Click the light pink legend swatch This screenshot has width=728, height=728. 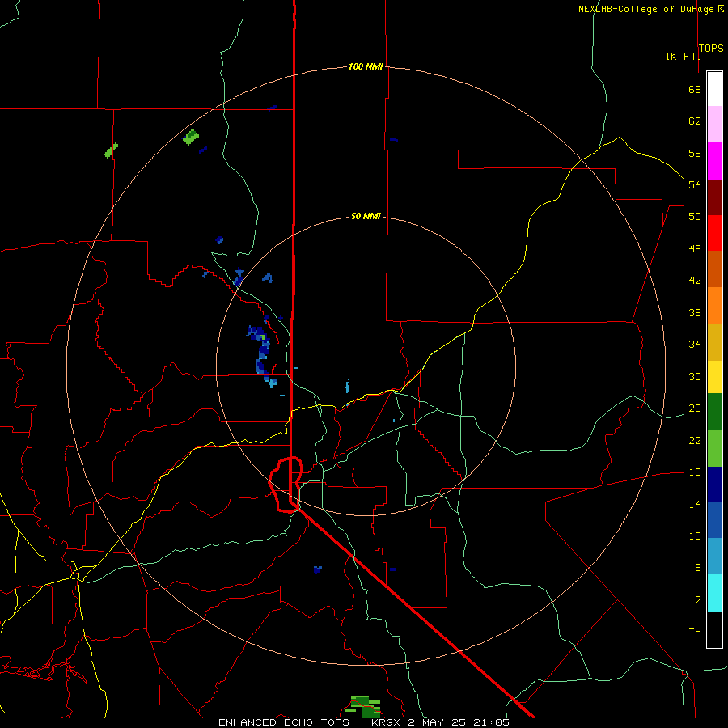point(714,125)
